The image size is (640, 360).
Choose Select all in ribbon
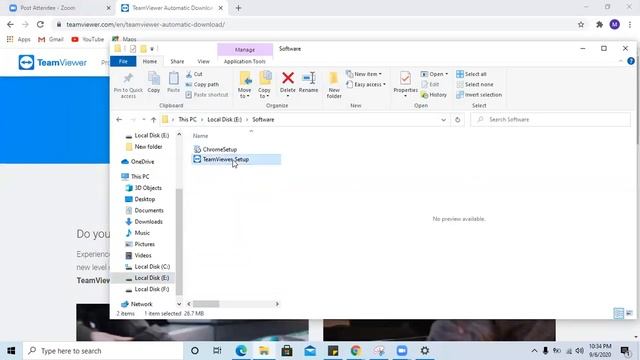click(x=471, y=74)
